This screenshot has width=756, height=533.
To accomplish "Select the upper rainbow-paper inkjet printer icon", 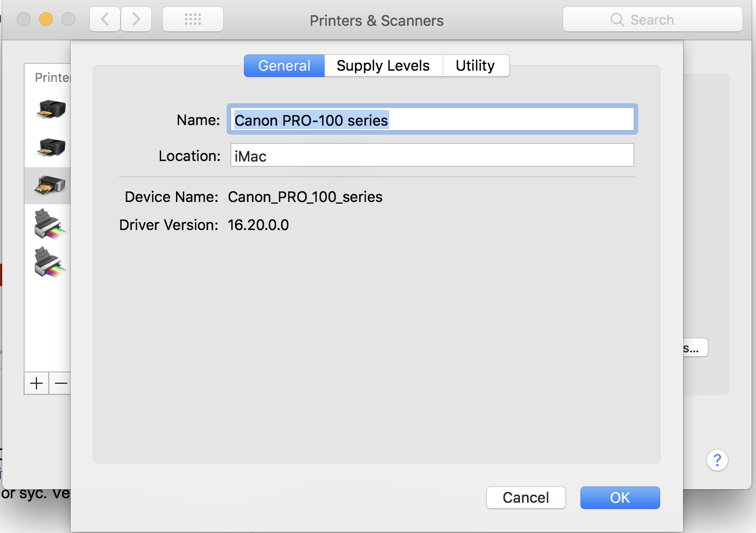I will [49, 224].
